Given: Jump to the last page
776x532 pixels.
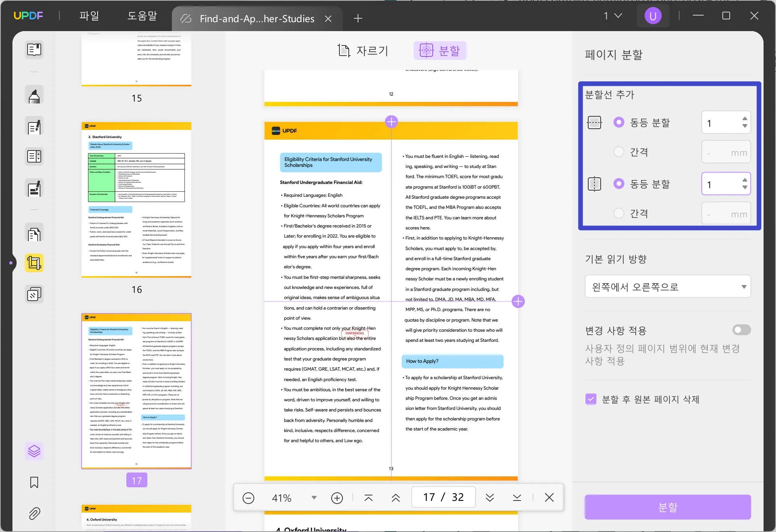Looking at the screenshot, I should [x=517, y=498].
